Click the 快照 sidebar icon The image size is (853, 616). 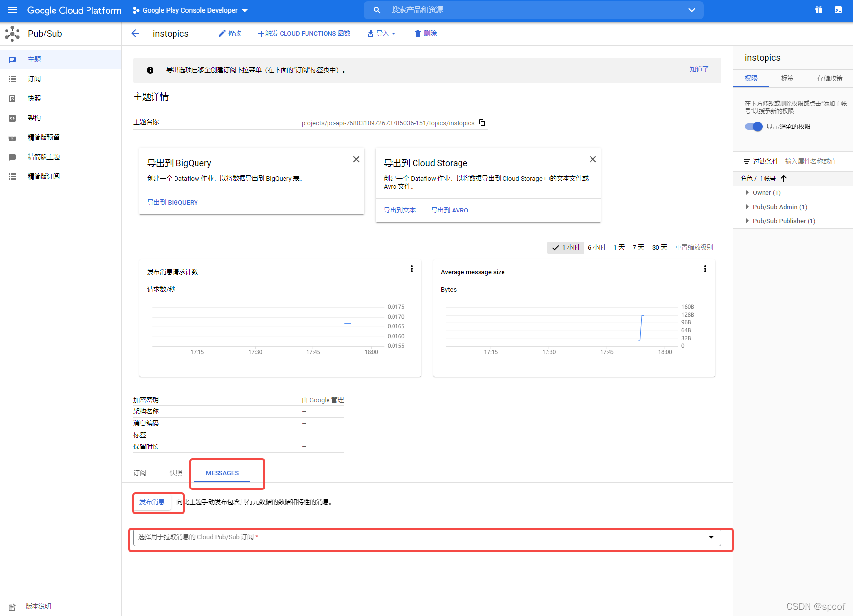coord(12,98)
